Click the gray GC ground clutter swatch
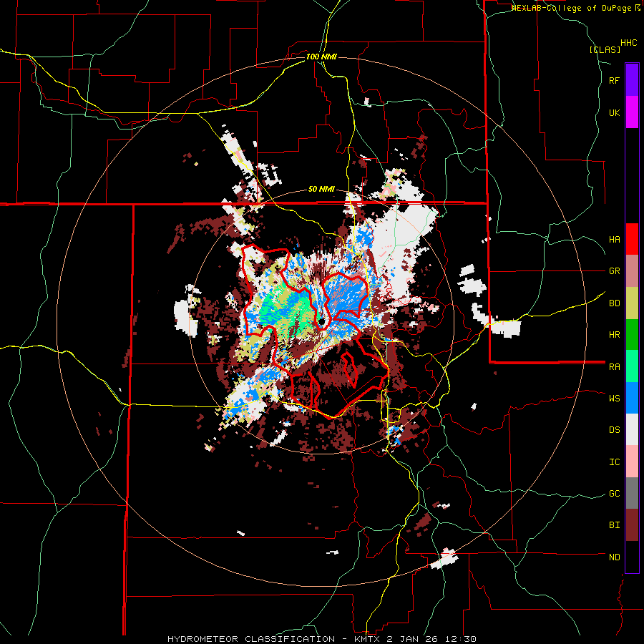The image size is (644, 644). 632,493
